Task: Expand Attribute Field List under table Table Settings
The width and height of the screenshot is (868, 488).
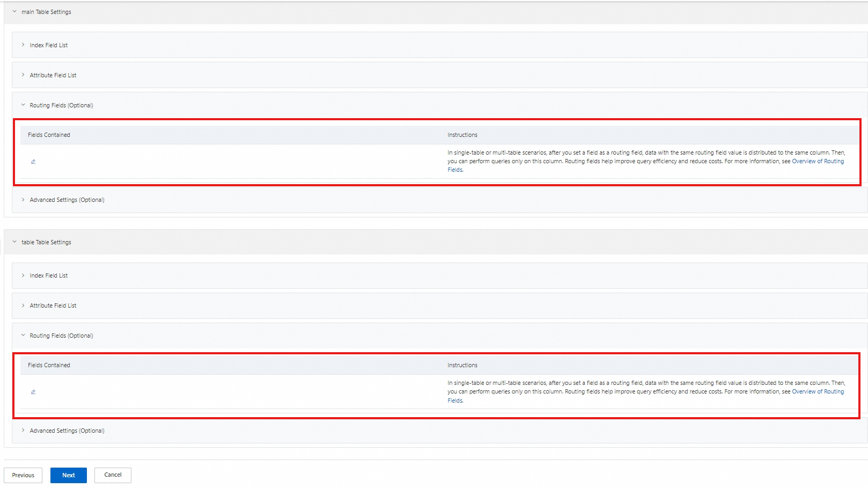Action: pyautogui.click(x=23, y=305)
